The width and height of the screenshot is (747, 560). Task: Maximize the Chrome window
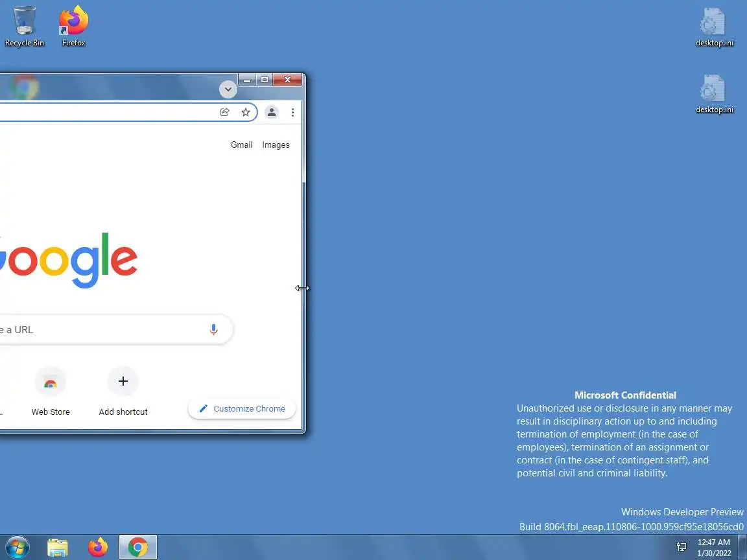pyautogui.click(x=265, y=80)
